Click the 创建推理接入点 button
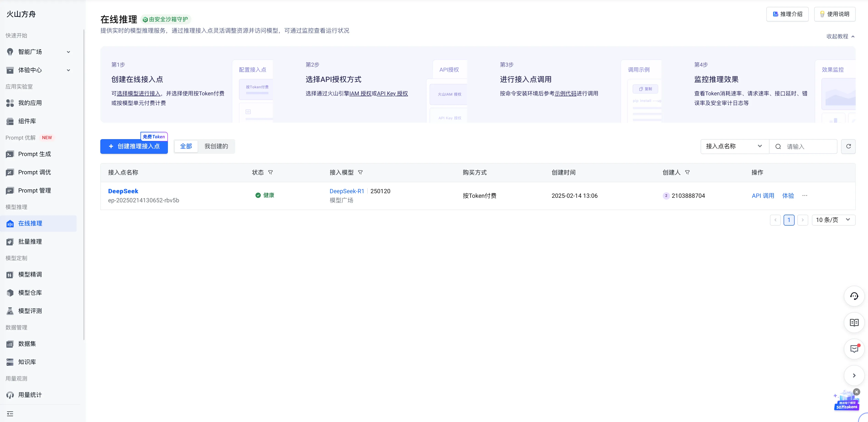 click(x=134, y=146)
